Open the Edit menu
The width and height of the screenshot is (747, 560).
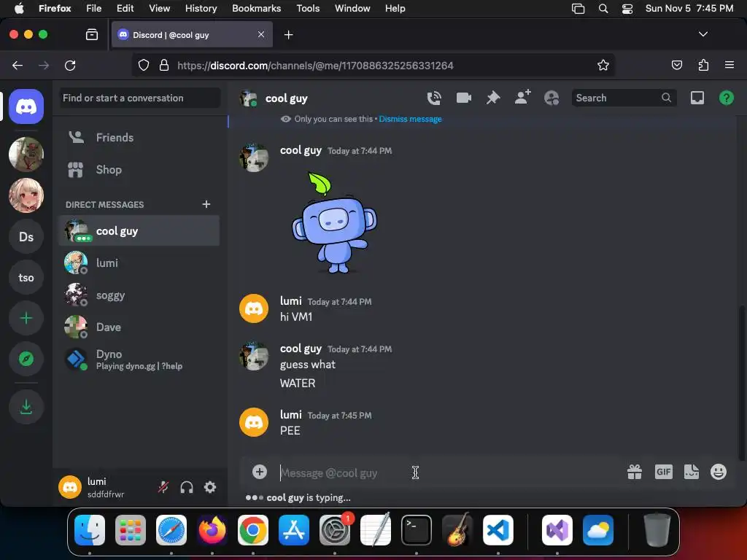tap(125, 8)
